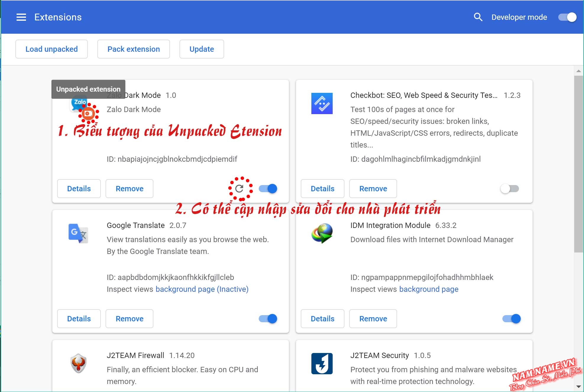The width and height of the screenshot is (584, 392).
Task: Click the search extensions magnifier icon
Action: [x=478, y=17]
